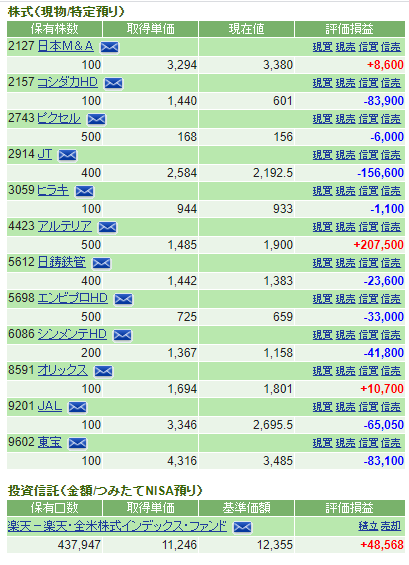Click the envelope icon next to JAL

pyautogui.click(x=77, y=408)
